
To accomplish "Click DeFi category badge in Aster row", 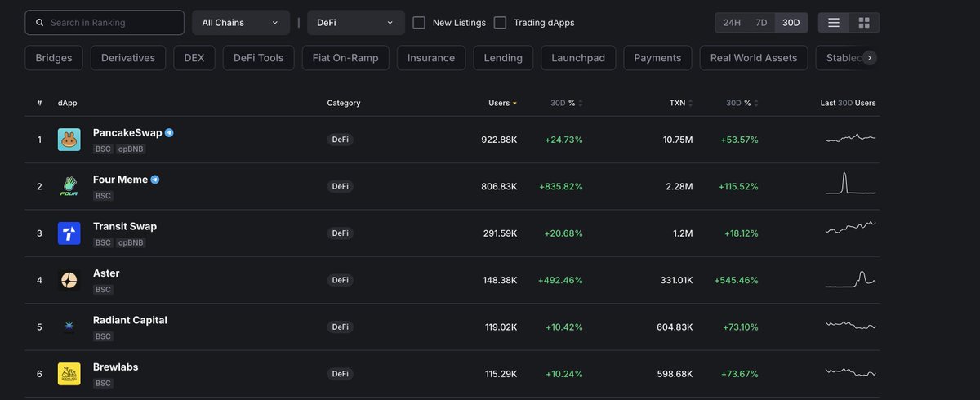I will click(340, 280).
